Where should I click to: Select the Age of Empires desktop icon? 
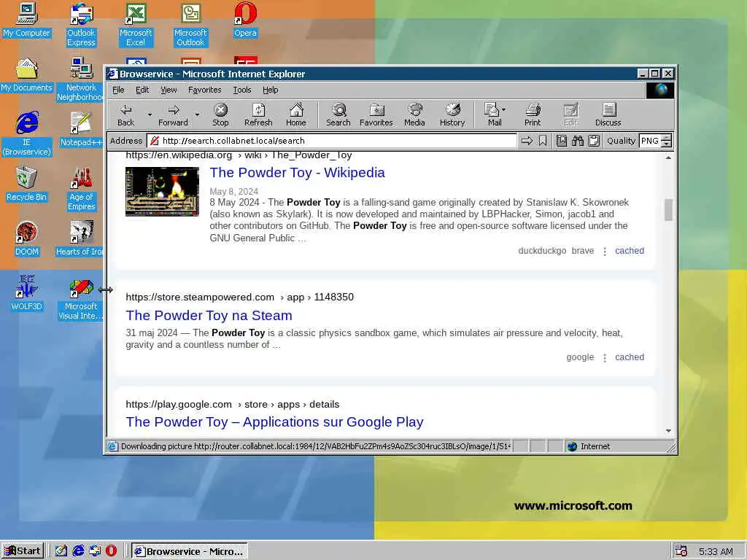click(81, 190)
